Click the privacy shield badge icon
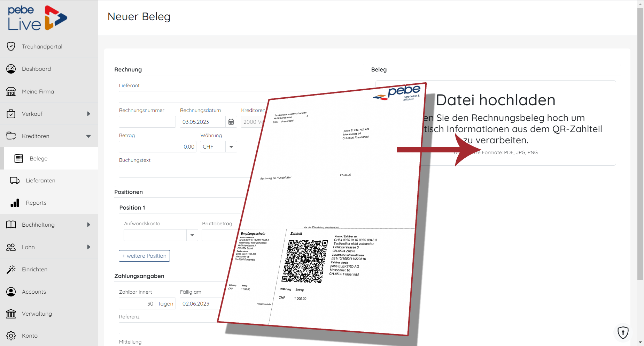 pos(623,332)
